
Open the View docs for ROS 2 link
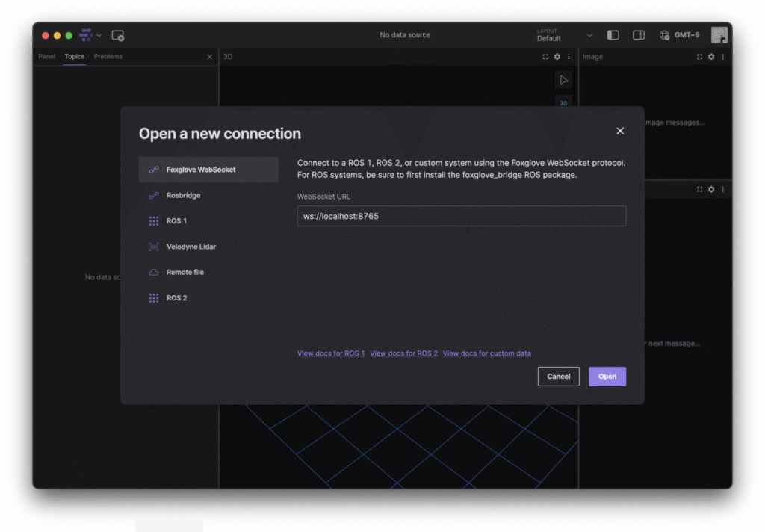[x=403, y=353]
